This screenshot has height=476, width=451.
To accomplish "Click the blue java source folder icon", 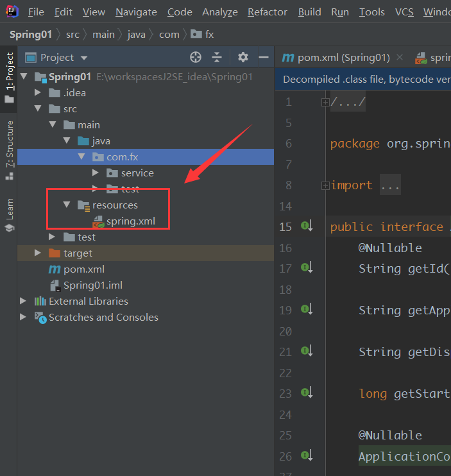I will click(83, 141).
